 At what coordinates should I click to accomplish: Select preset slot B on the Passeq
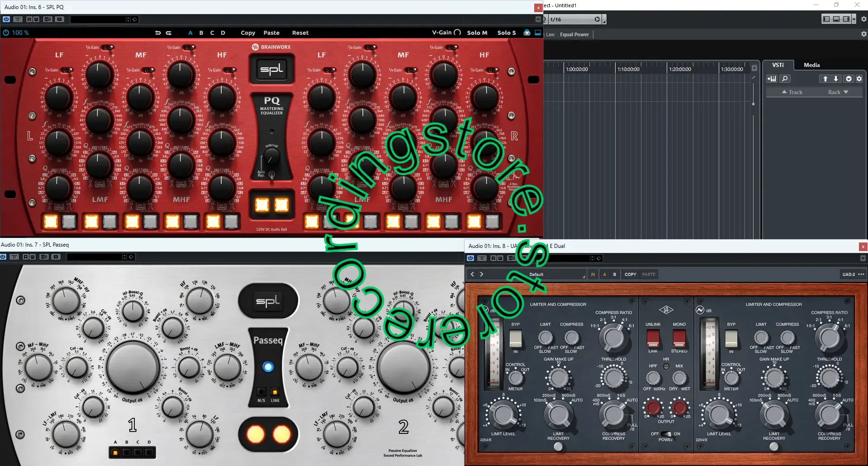(x=127, y=452)
